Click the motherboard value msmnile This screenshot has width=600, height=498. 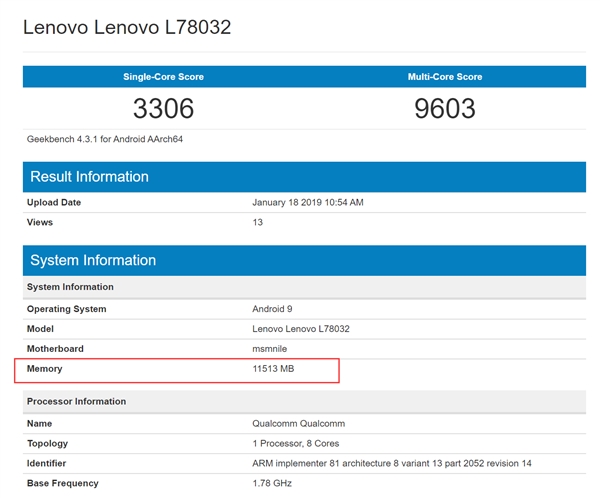click(269, 349)
